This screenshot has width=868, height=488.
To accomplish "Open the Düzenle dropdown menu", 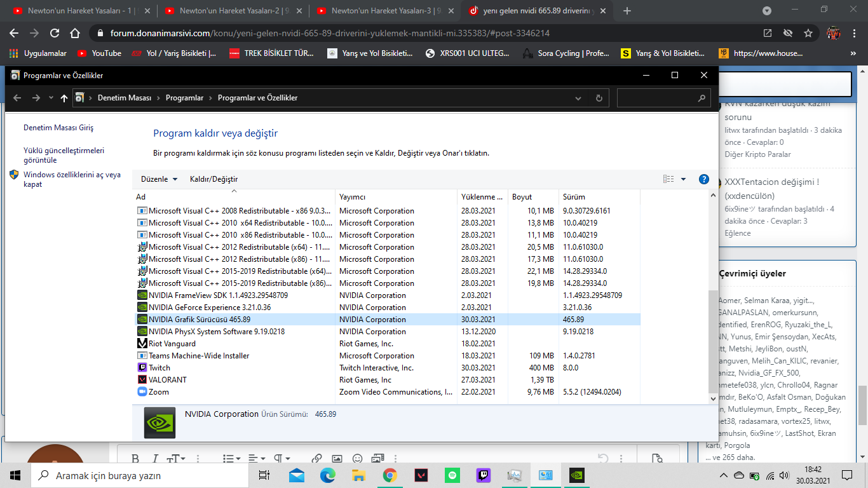I will coord(159,179).
